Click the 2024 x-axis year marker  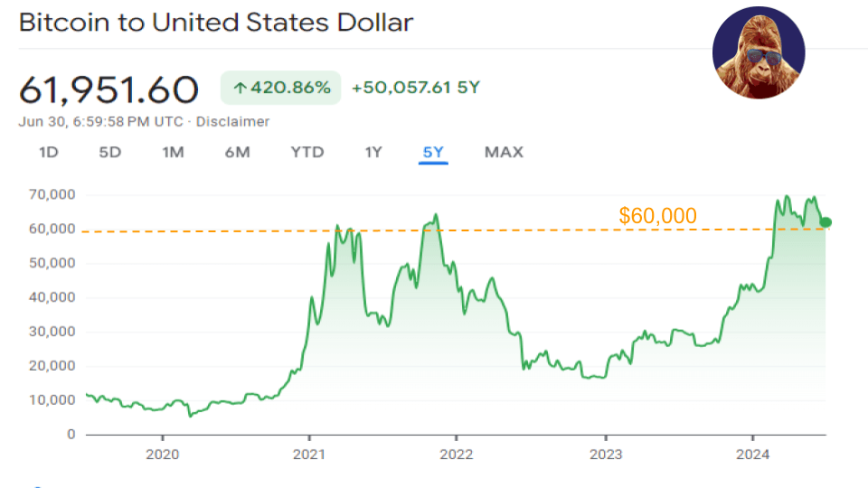pos(753,453)
